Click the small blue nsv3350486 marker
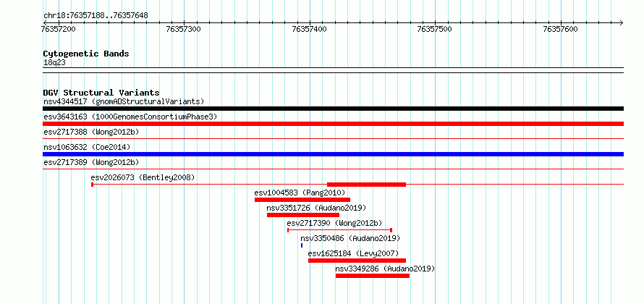The height and width of the screenshot is (304, 644). [x=302, y=245]
